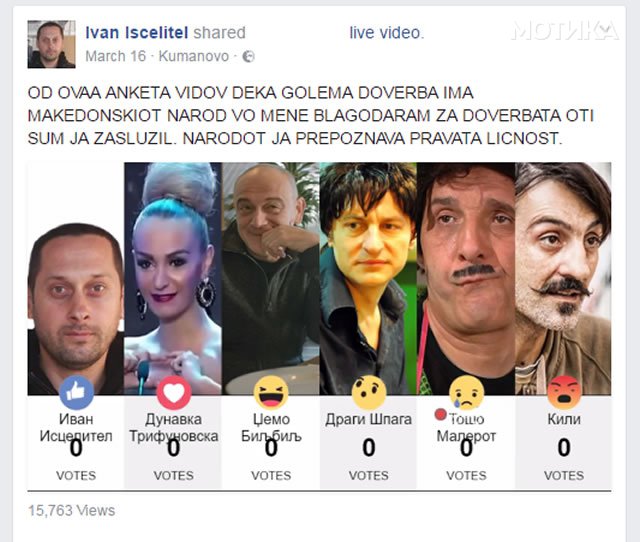Screen dimensions: 640x542
Task: Open the live video link
Action: point(387,33)
